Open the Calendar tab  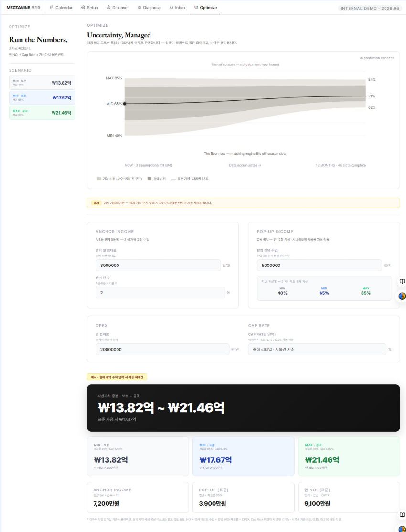click(61, 8)
